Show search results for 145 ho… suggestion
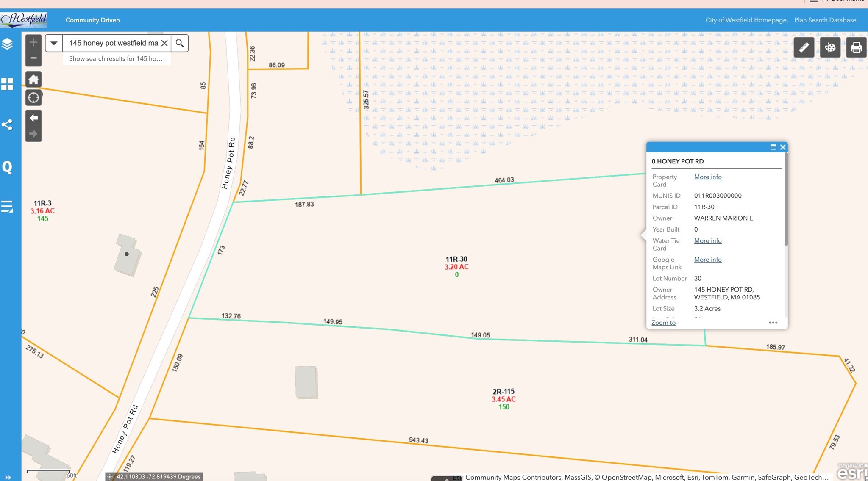The height and width of the screenshot is (481, 868). (x=116, y=58)
